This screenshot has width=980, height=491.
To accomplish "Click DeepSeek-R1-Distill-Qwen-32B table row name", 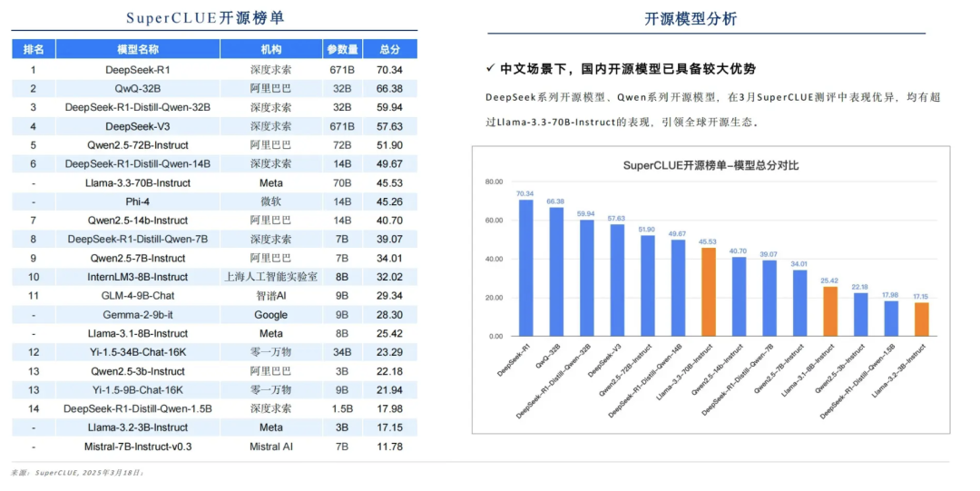I will point(138,108).
